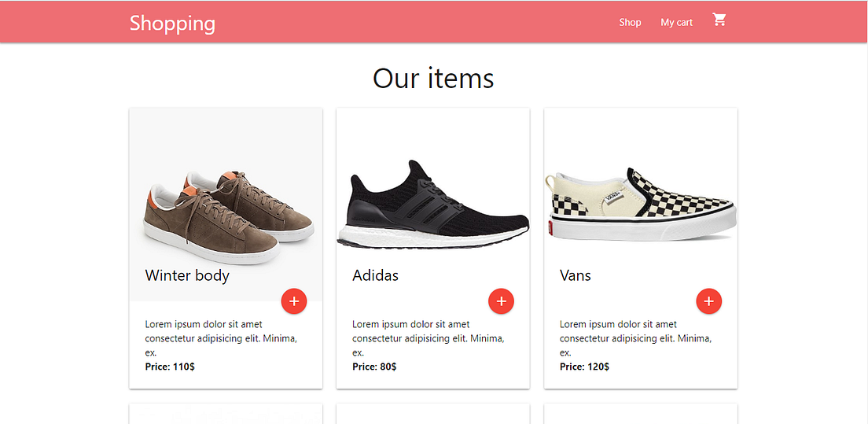
Task: Select the Vans product title
Action: 575,275
